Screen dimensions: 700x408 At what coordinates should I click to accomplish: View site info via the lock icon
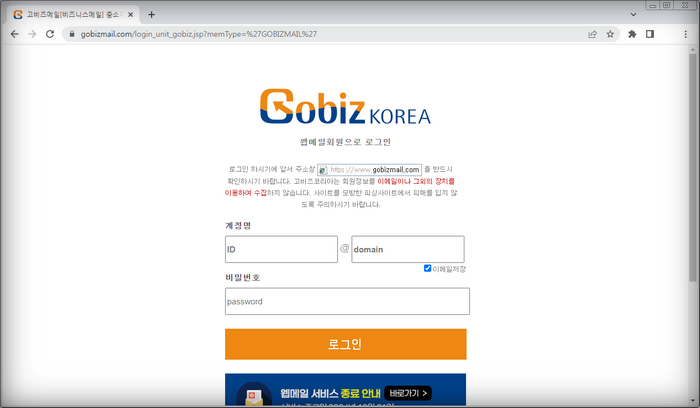click(72, 34)
